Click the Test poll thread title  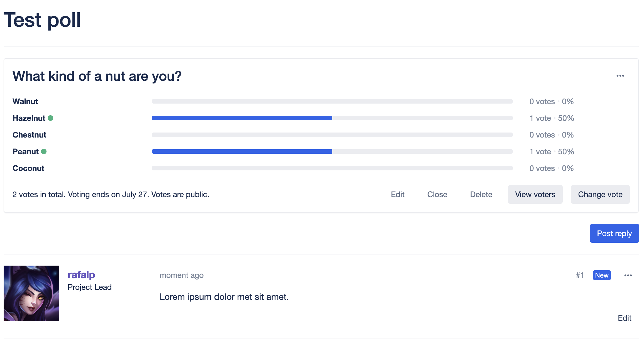coord(42,20)
